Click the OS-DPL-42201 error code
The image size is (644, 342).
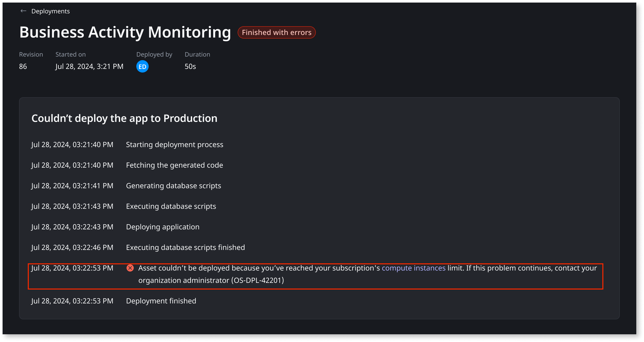point(257,280)
